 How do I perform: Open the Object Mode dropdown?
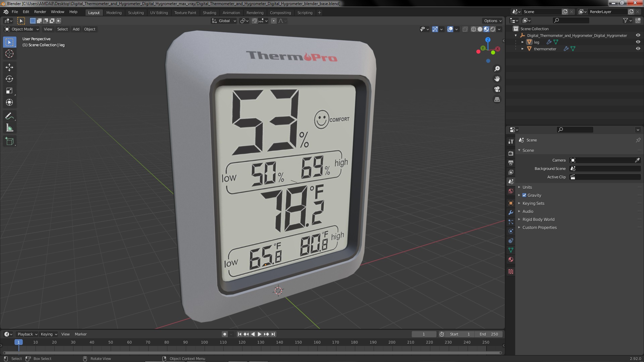click(22, 29)
